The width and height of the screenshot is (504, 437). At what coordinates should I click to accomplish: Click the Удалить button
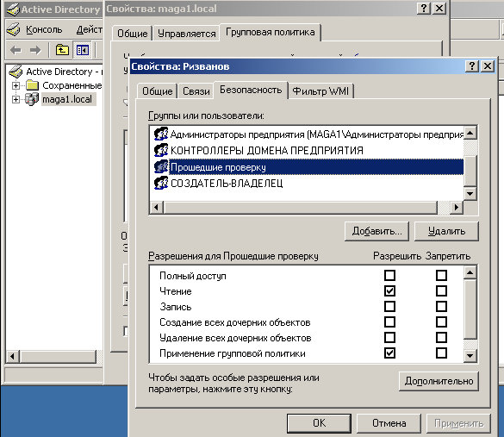click(x=446, y=231)
